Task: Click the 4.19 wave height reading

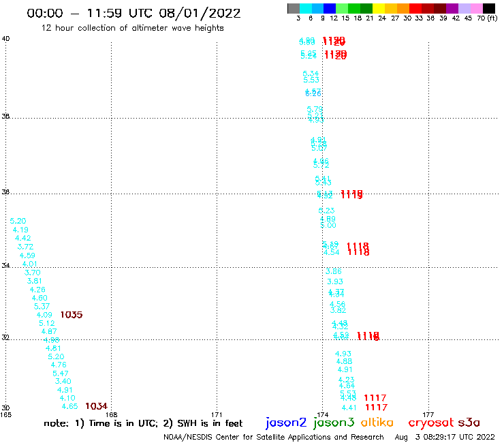Action: click(20, 230)
